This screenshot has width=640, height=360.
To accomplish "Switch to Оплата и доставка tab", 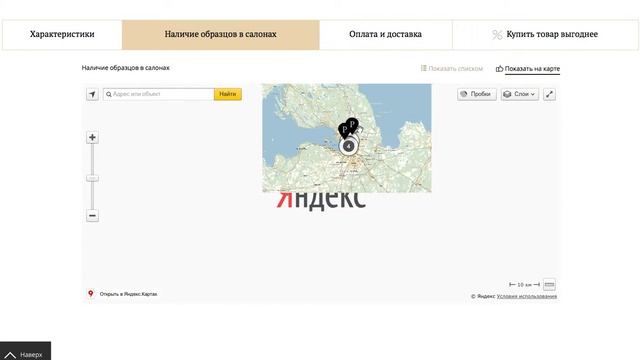I will [x=385, y=35].
